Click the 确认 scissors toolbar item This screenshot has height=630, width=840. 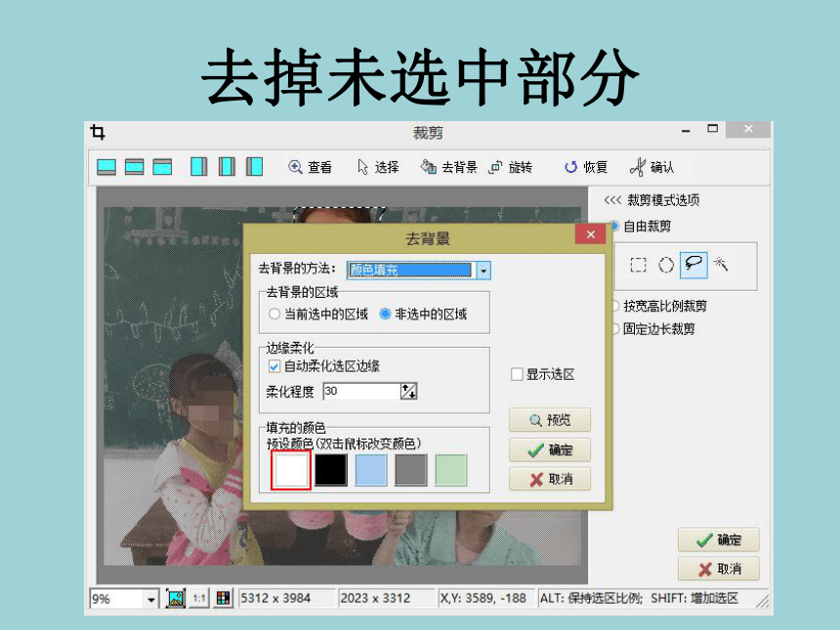pyautogui.click(x=651, y=167)
